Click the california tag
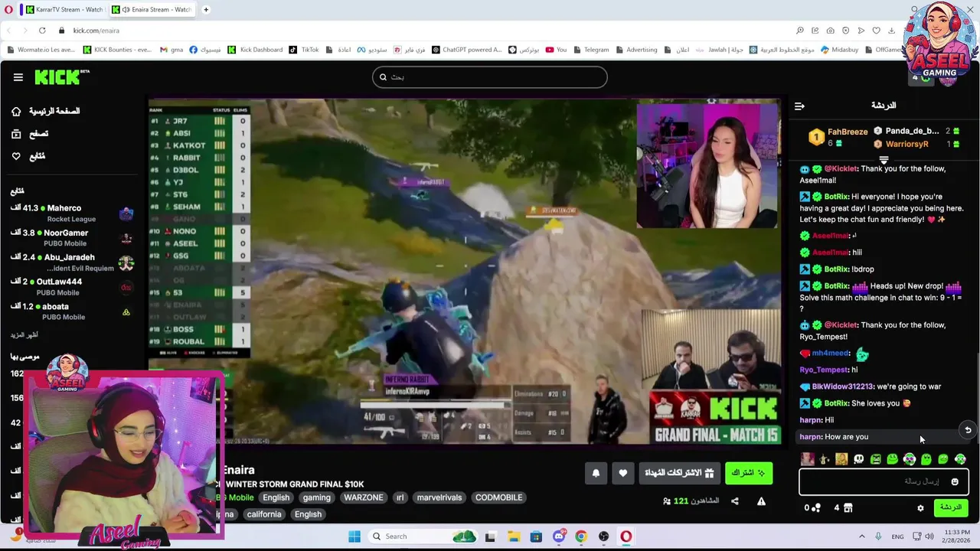The image size is (980, 551). 264,514
